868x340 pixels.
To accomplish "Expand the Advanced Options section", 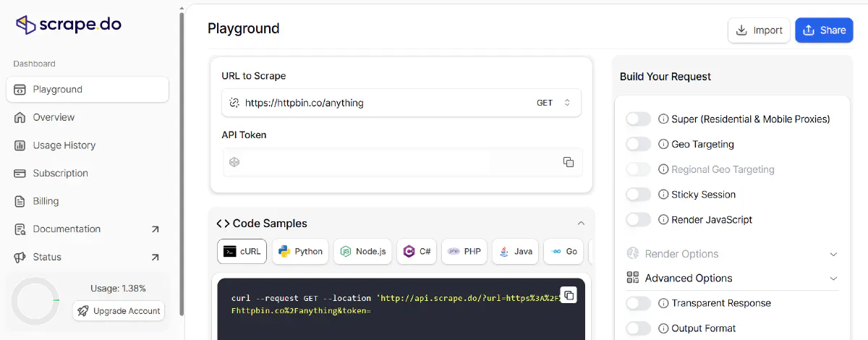I will [732, 278].
